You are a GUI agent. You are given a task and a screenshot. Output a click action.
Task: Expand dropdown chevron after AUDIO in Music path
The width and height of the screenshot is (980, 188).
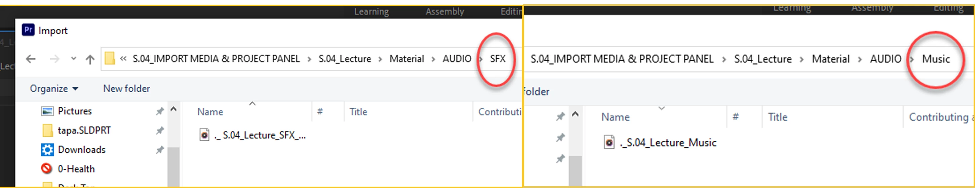911,60
